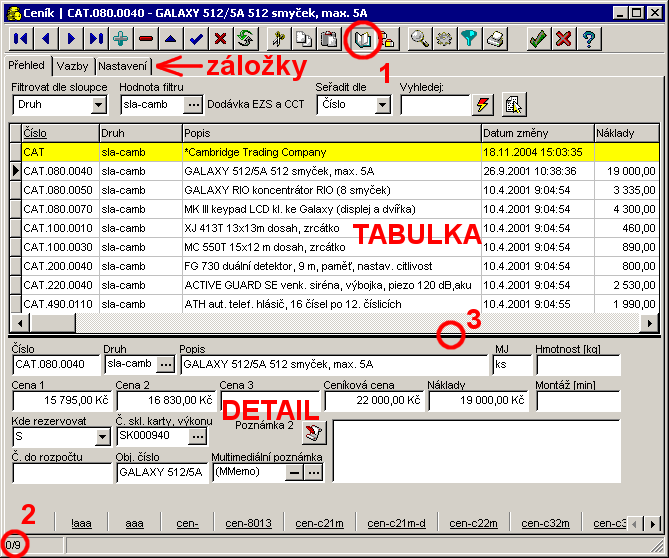Expand the 'Kde rezervovat' combo box
669x558 pixels.
(101, 436)
